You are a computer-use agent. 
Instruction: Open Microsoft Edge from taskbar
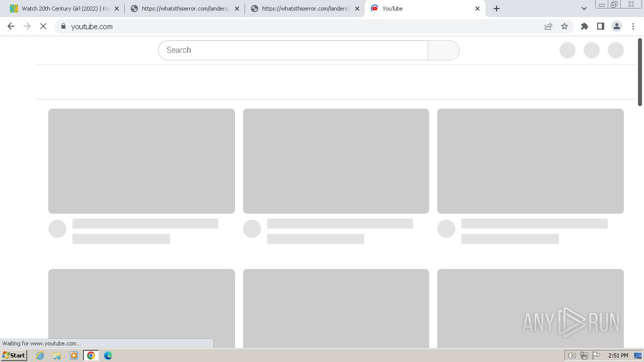108,355
